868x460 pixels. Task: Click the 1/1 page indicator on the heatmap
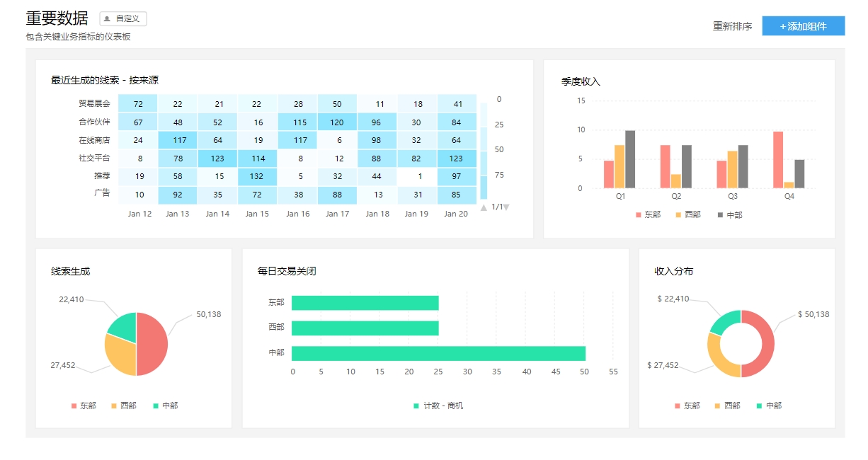coord(496,207)
